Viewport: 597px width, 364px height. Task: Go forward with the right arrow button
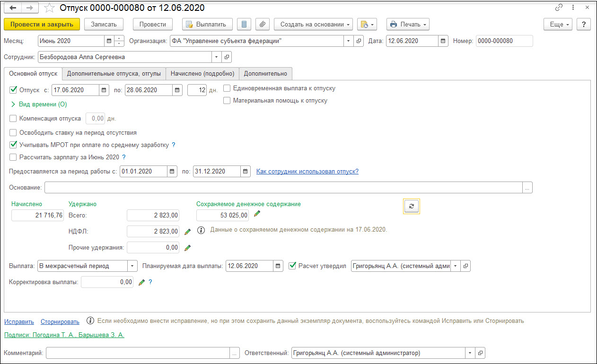(29, 8)
